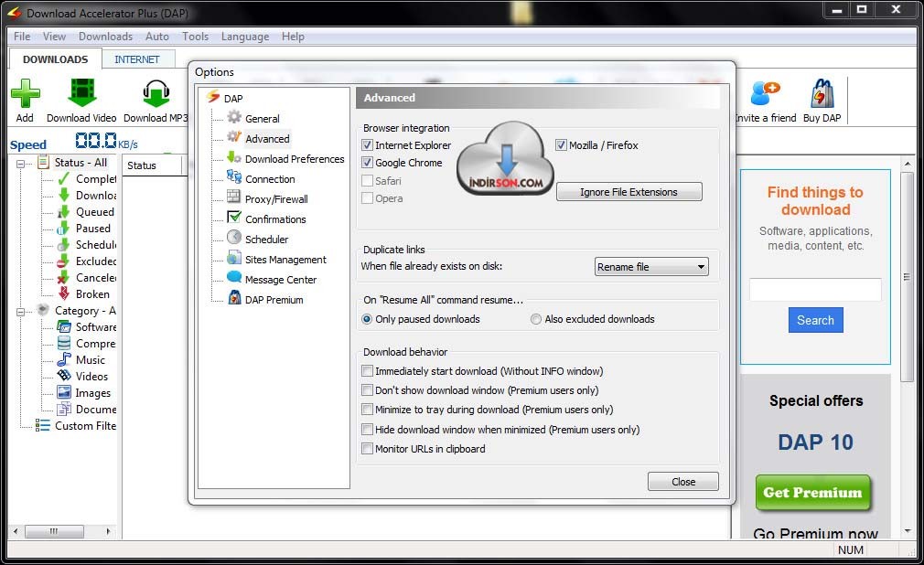
Task: Open the File menu
Action: pyautogui.click(x=22, y=37)
